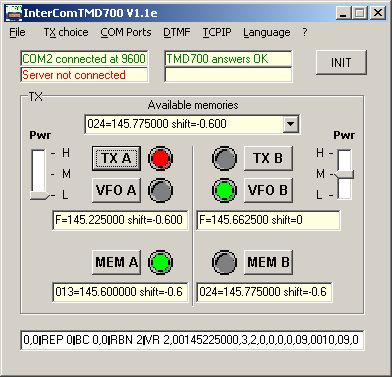Toggle the TX A transmit button

tap(116, 158)
